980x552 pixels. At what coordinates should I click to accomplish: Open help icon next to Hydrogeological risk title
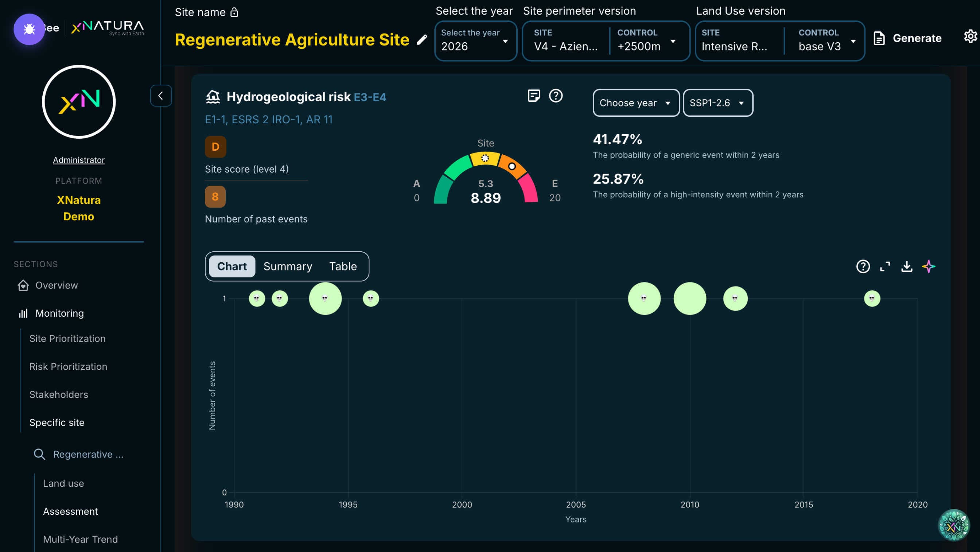(555, 96)
